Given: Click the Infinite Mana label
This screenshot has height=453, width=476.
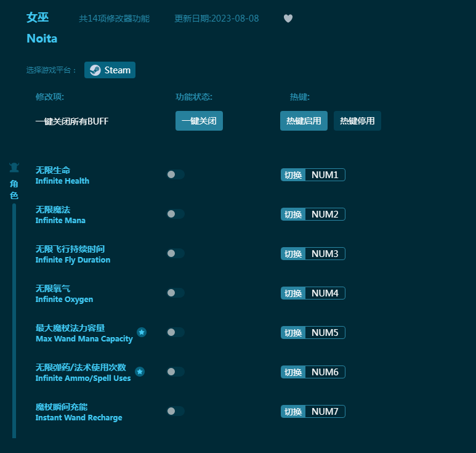Looking at the screenshot, I should [60, 221].
